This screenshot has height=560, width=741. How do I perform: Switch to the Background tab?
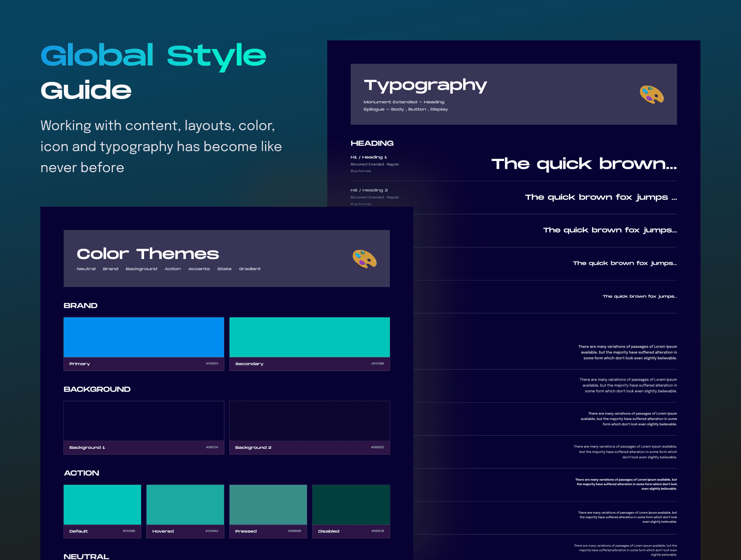[141, 269]
